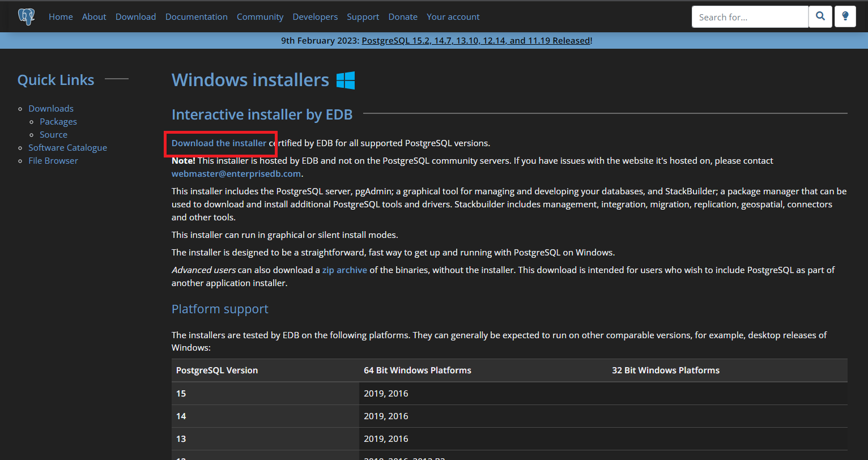868x460 pixels.
Task: Toggle the lightbulb theme switcher
Action: (845, 16)
